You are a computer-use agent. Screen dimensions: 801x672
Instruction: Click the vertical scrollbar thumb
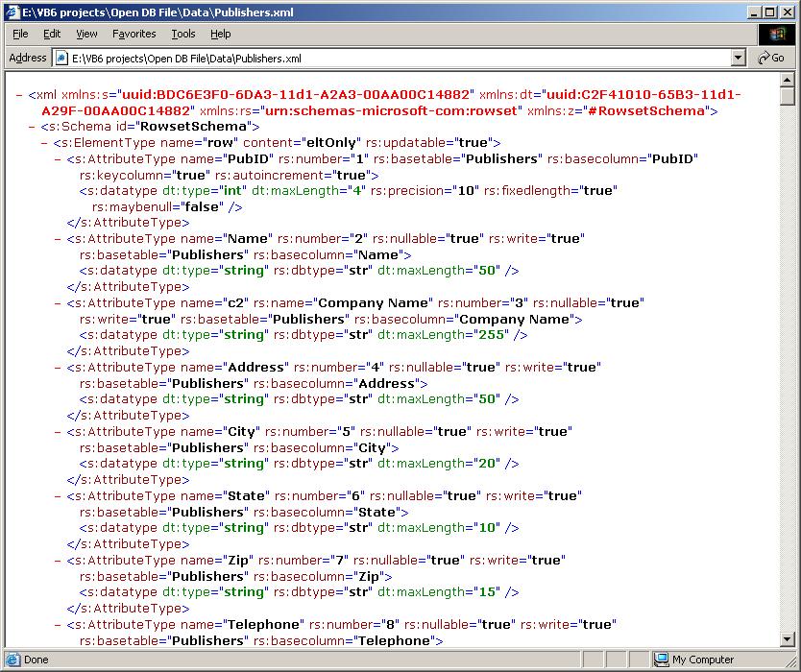click(788, 97)
